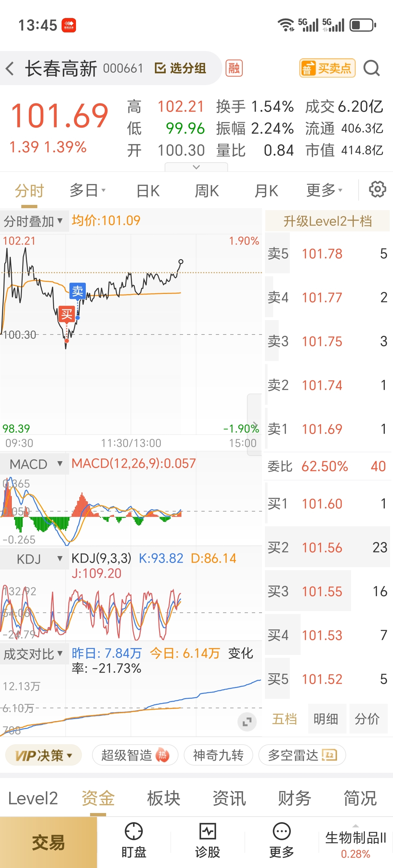Tap the 交易 trade button
The width and height of the screenshot is (393, 868).
tap(48, 842)
